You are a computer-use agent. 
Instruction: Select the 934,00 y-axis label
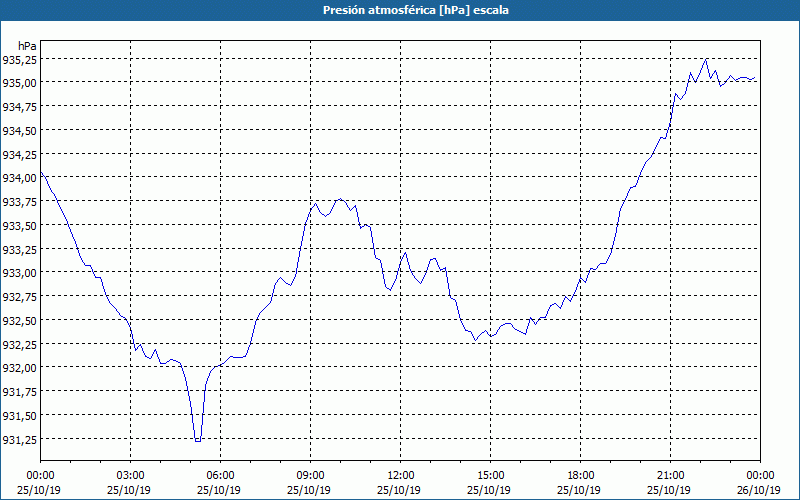tap(19, 178)
